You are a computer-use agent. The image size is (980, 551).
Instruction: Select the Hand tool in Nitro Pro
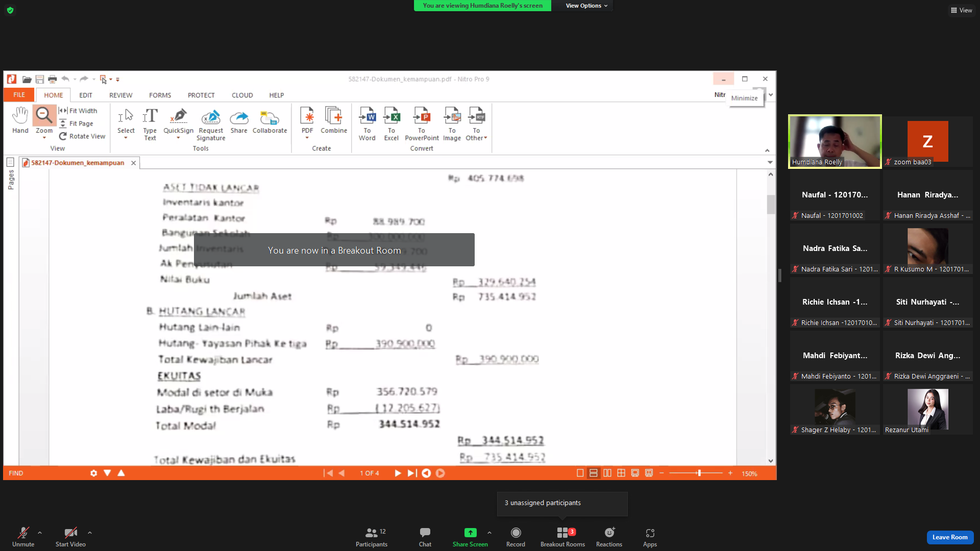[x=20, y=120]
